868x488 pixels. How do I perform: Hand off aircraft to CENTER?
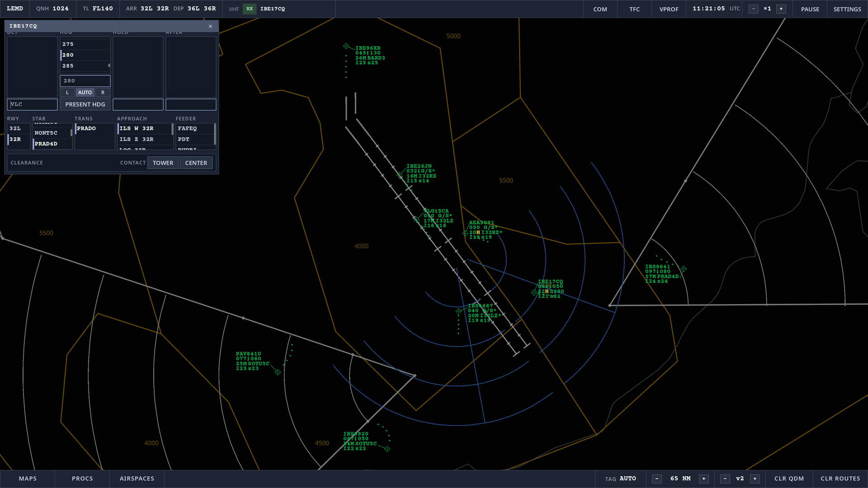pos(196,163)
